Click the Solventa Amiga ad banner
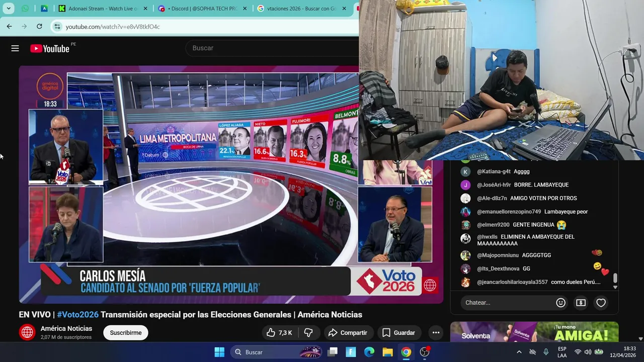The height and width of the screenshot is (362, 644). 534,332
